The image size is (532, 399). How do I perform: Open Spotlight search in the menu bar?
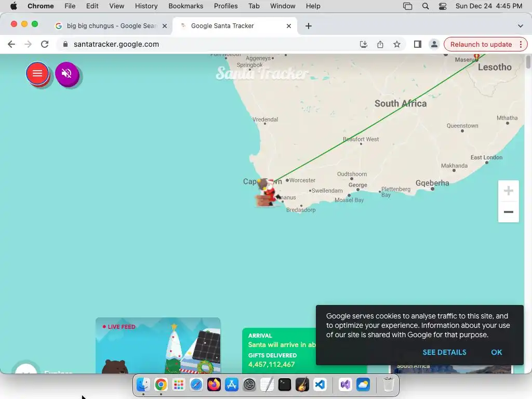point(425,6)
